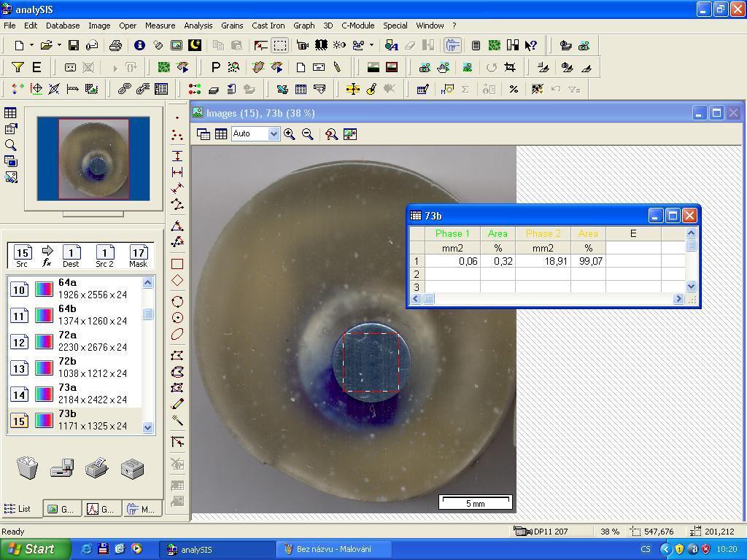747x560 pixels.
Task: Open the Windows Start button
Action: pos(34,549)
